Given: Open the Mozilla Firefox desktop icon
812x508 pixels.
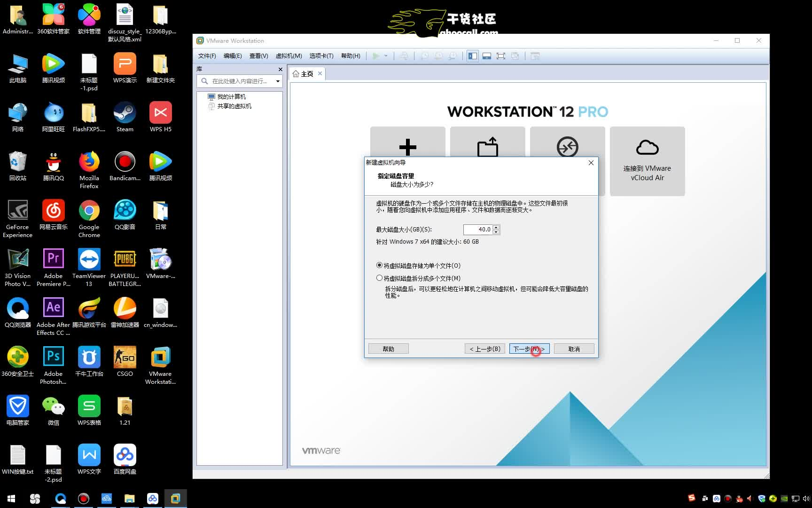Looking at the screenshot, I should pos(89,170).
